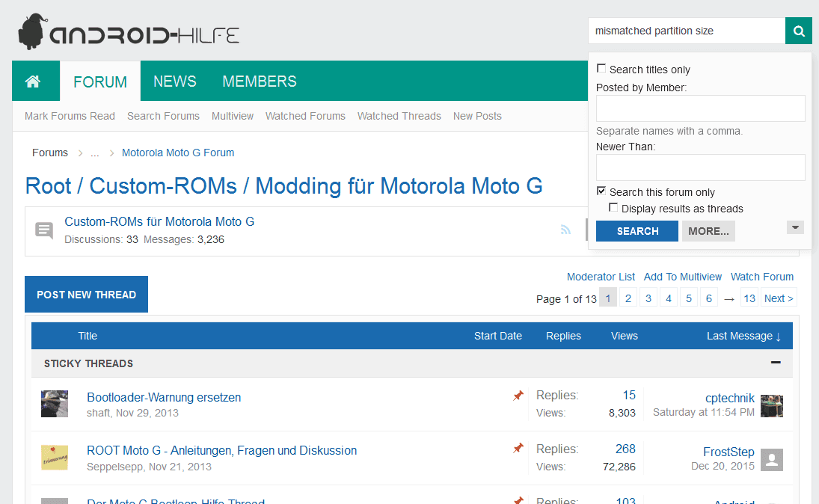Go to home via house icon
819x504 pixels.
33,82
